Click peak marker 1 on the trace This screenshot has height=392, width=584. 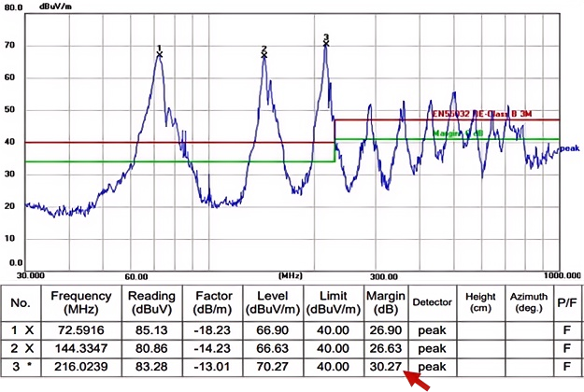pos(160,54)
